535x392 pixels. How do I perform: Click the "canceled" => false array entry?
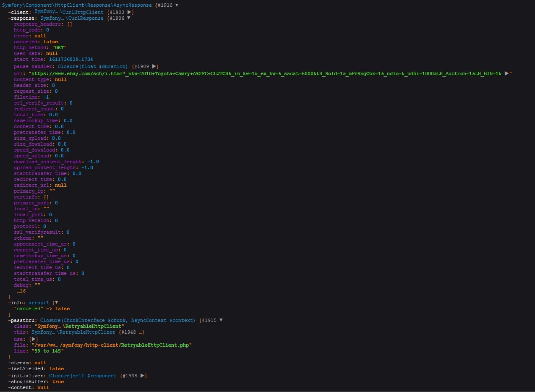coord(42,308)
